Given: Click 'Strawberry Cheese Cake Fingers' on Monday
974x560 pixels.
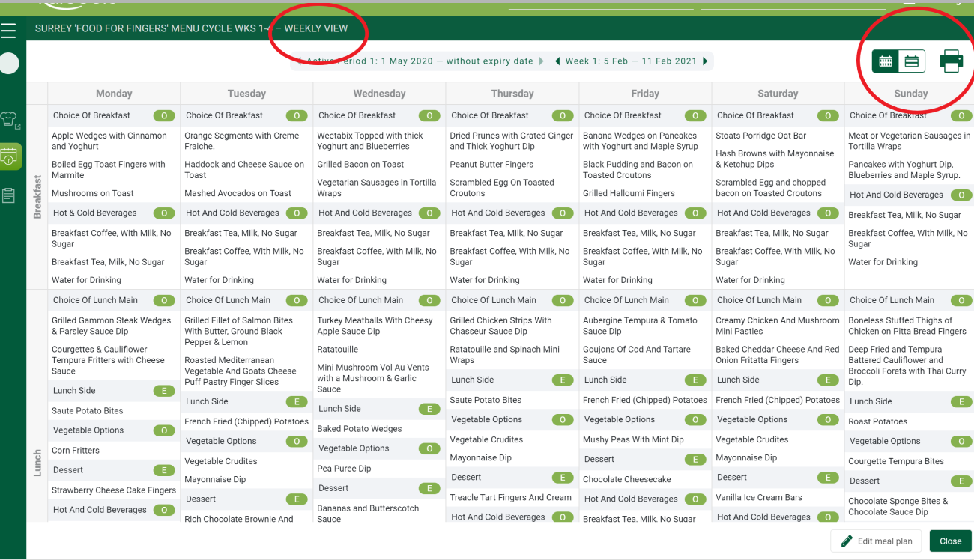Looking at the screenshot, I should tap(114, 490).
